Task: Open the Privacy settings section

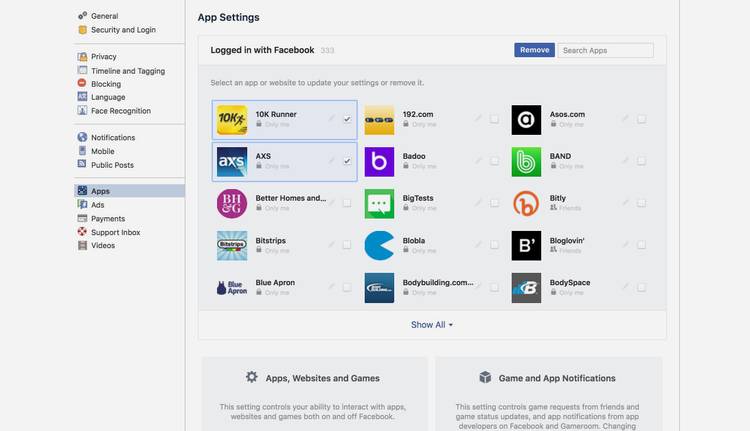Action: pyautogui.click(x=103, y=57)
